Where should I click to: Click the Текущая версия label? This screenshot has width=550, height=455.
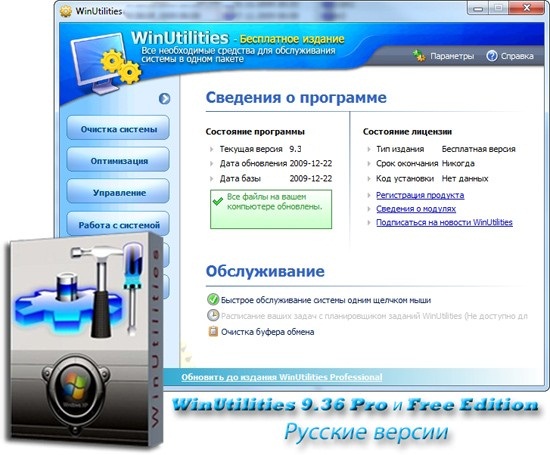click(251, 149)
